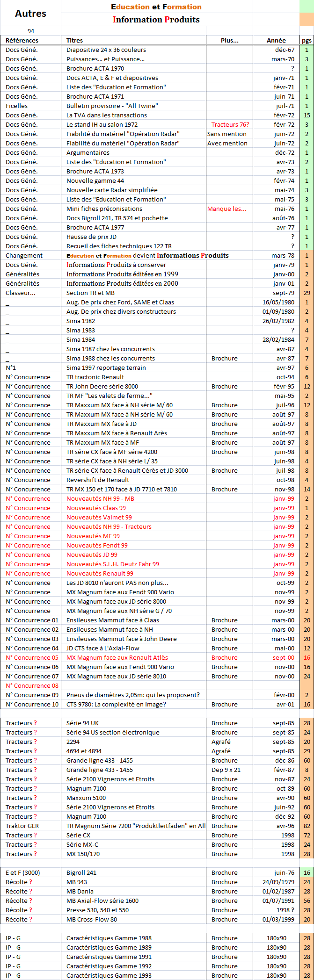Select the red 'Tracteurs 76?' note
The width and height of the screenshot is (314, 980).
230,124
